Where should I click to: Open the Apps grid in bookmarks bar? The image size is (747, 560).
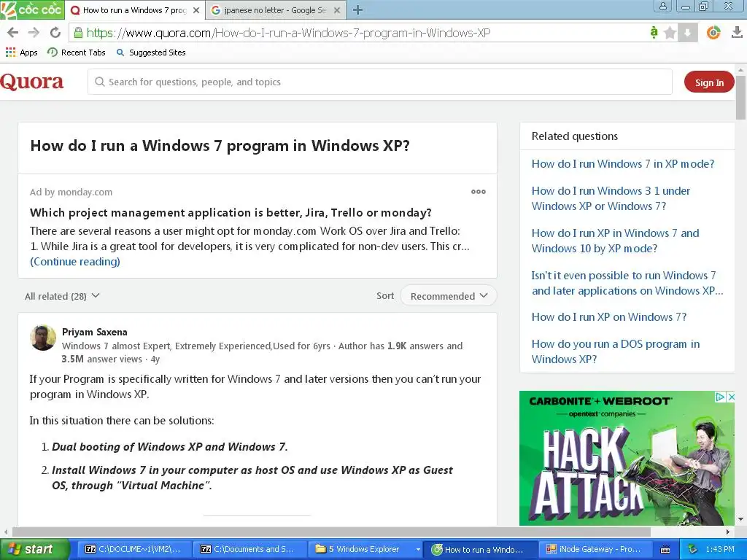point(21,52)
